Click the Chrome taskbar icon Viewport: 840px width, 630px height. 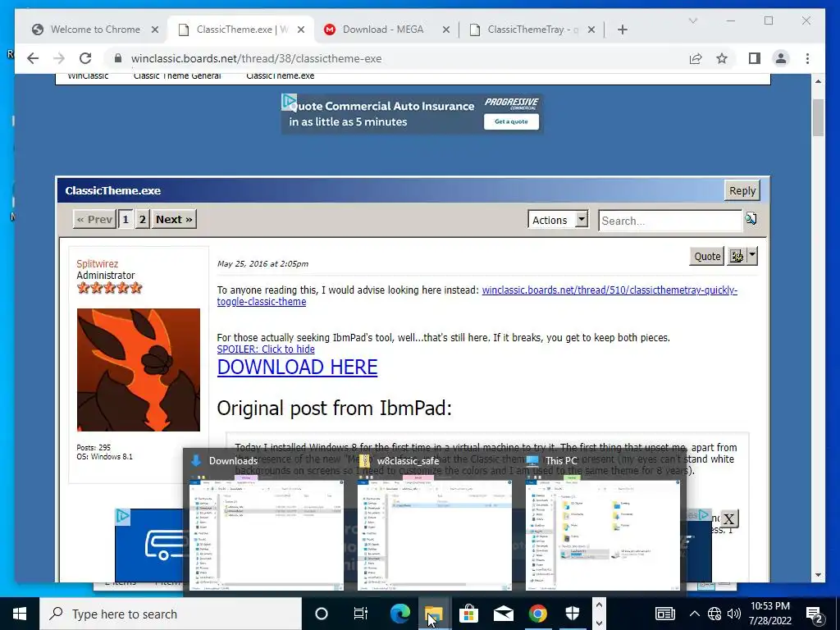[538, 614]
